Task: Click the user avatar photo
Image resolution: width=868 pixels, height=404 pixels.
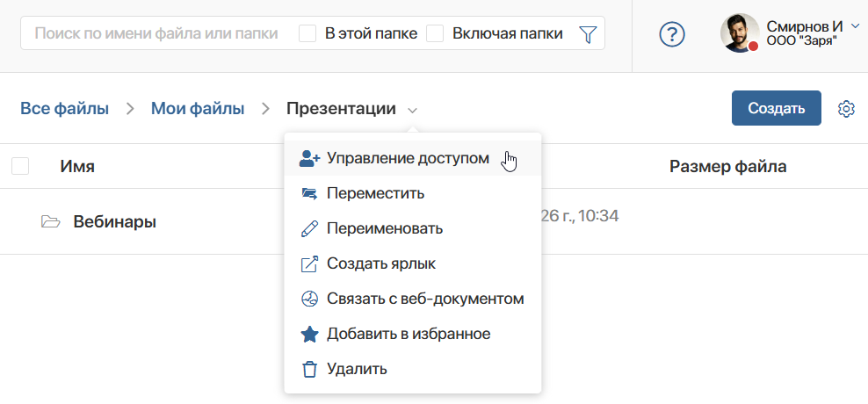Action: (740, 33)
